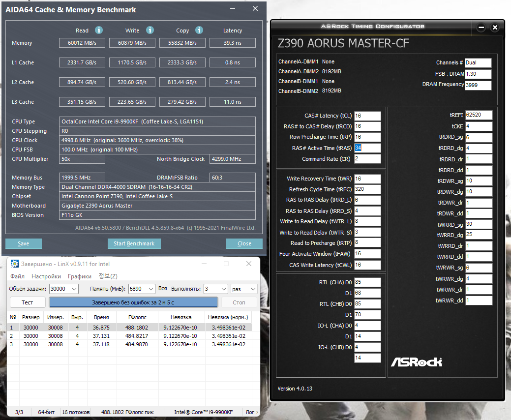Viewport: 511px width, 420px height.
Task: Click the North Bridge Clock 4299.0 MHz value
Action: tap(232, 159)
